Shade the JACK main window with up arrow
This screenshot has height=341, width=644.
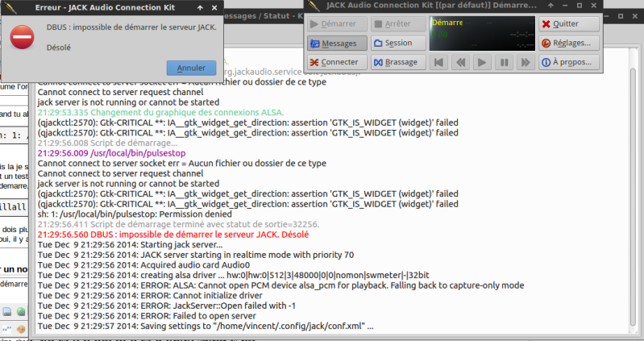coord(551,6)
